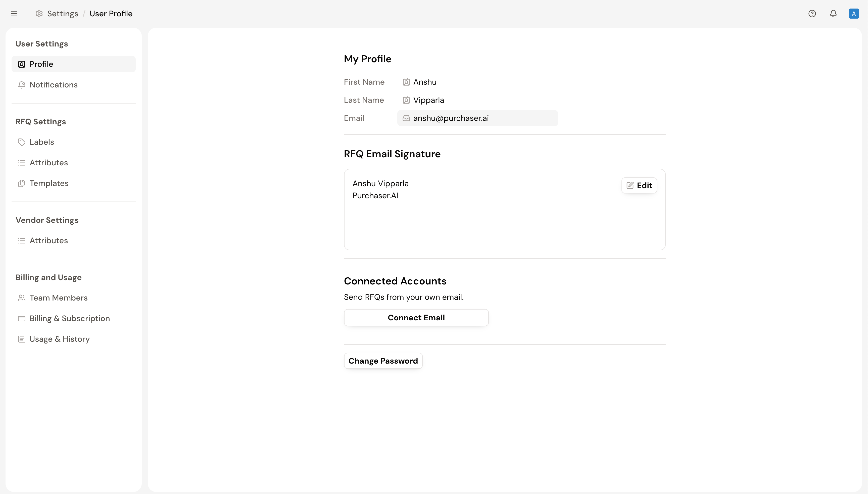Open Attributes under Vendor Settings
Image resolution: width=868 pixels, height=494 pixels.
pyautogui.click(x=49, y=240)
